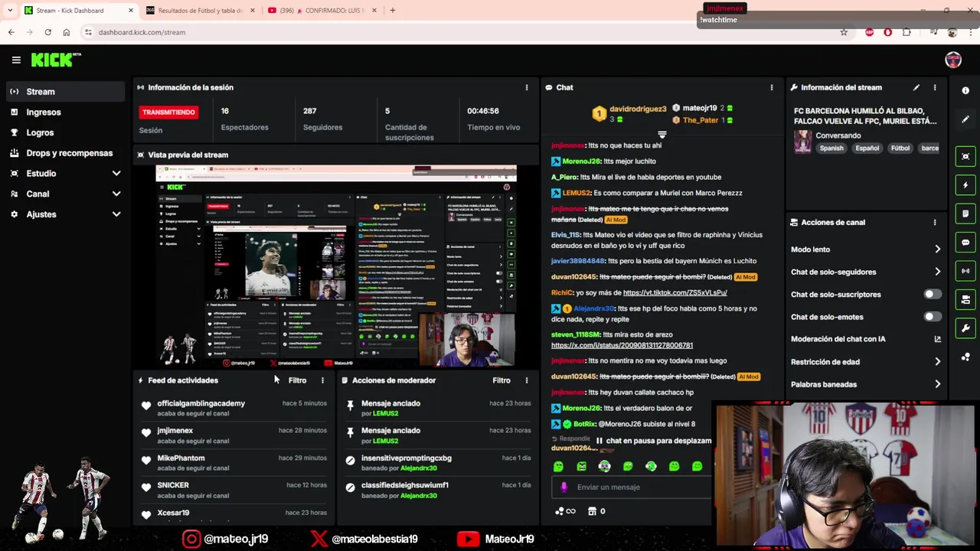Select Ingresos in the left sidebar
This screenshot has height=551, width=980.
point(65,112)
